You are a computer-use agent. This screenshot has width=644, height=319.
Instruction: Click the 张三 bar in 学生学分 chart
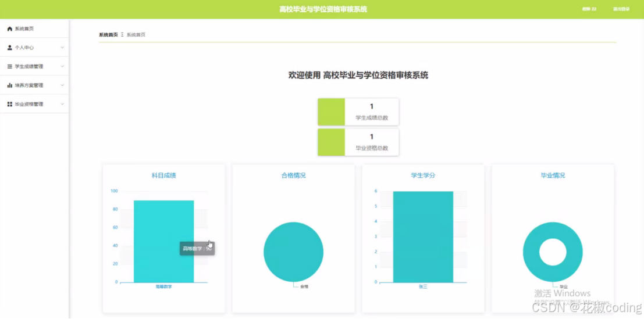coord(423,237)
